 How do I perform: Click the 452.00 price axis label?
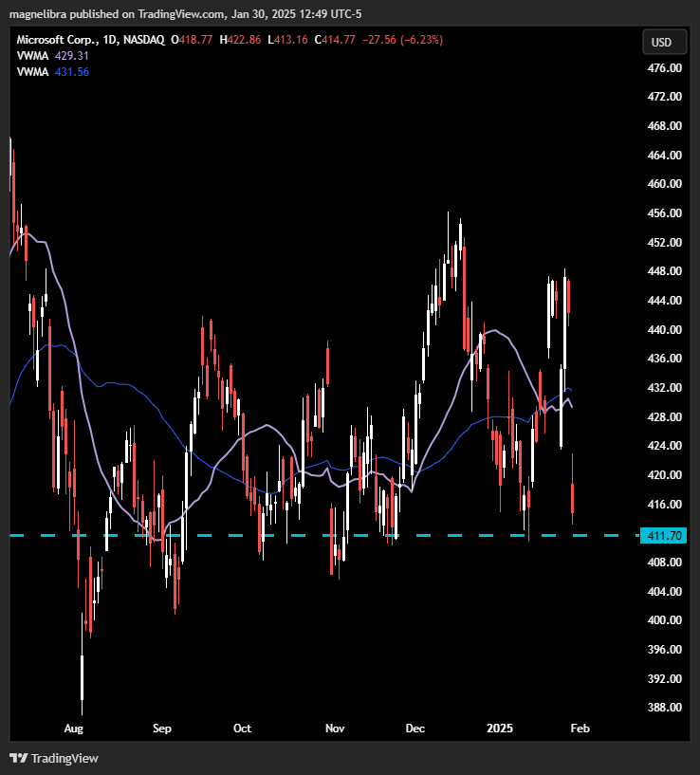click(664, 242)
